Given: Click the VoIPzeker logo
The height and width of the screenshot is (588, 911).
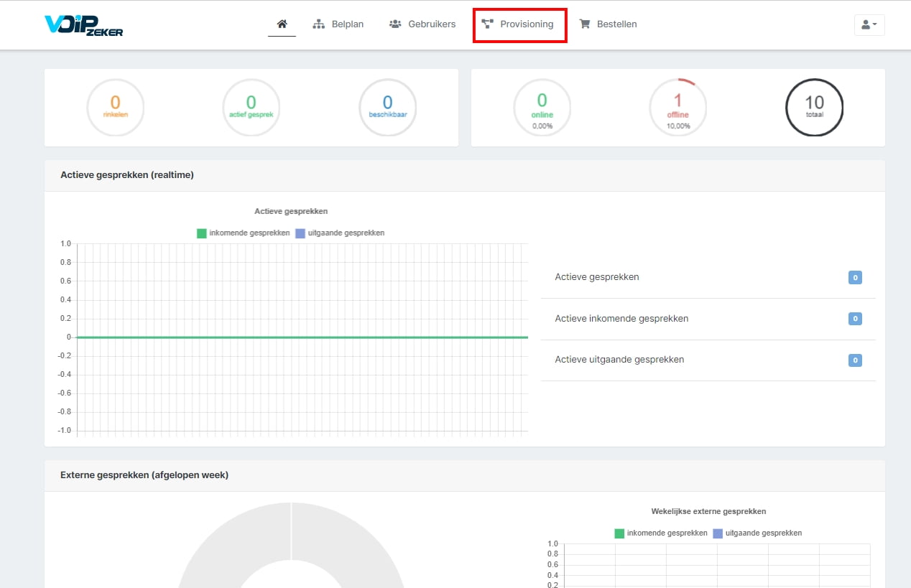Looking at the screenshot, I should pos(83,24).
